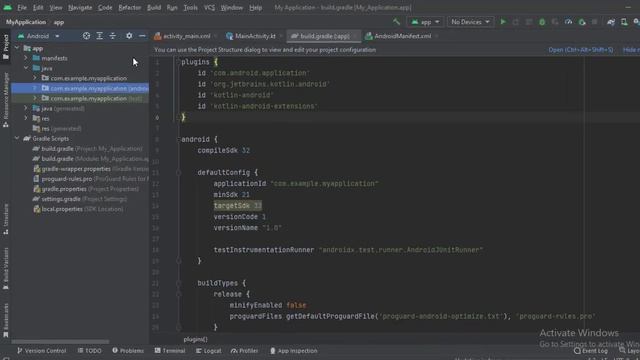
Task: Run the app with green play button
Action: (x=503, y=22)
